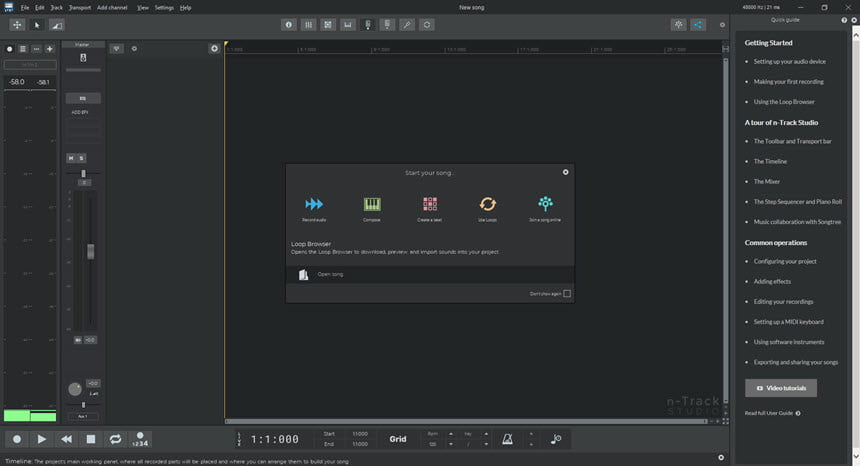Screen dimensions: 860x466
Task: Click the info toolbar icon
Action: pos(288,25)
